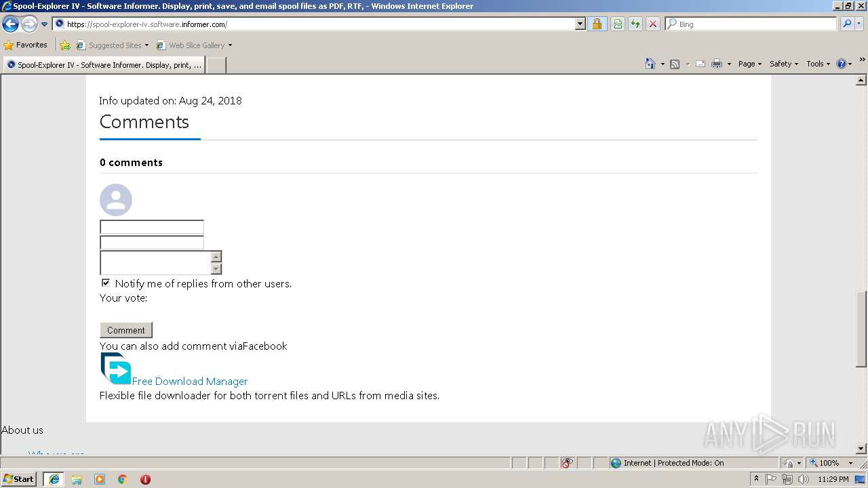Show hidden system tray icons arrow
868x488 pixels.
pos(757,479)
